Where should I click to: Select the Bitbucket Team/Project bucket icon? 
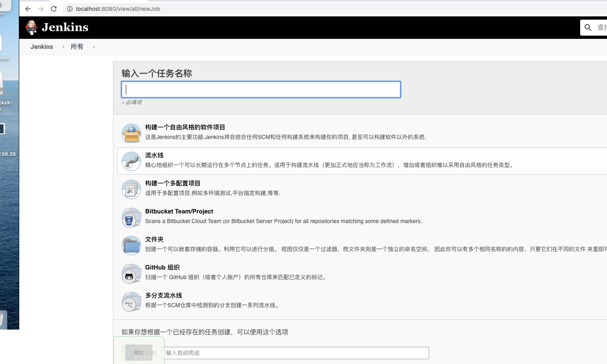click(131, 217)
